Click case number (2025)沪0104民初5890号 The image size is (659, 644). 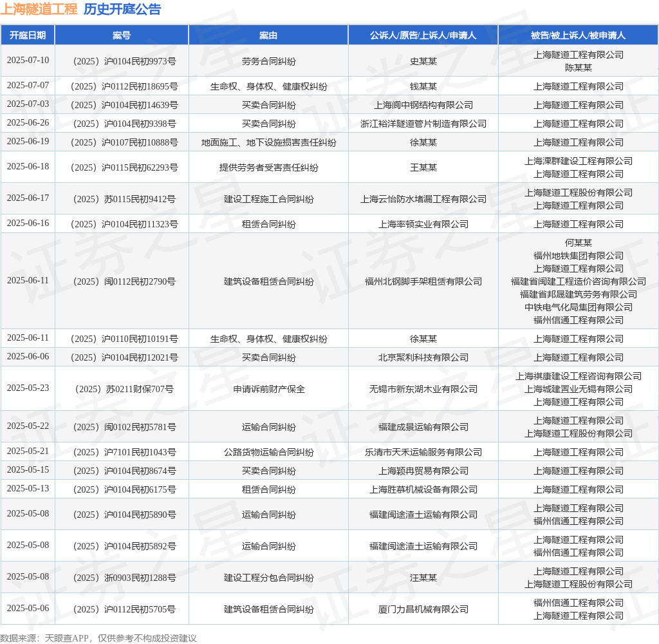[124, 515]
